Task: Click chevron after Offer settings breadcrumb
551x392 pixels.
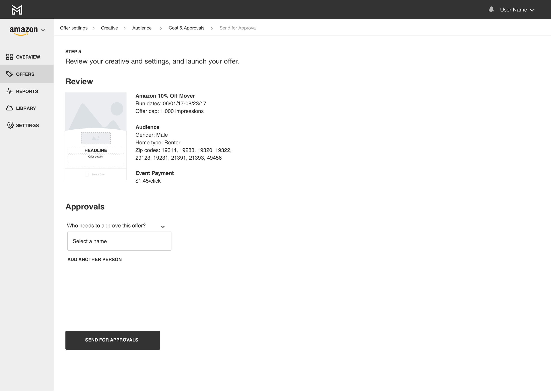Action: pos(94,28)
